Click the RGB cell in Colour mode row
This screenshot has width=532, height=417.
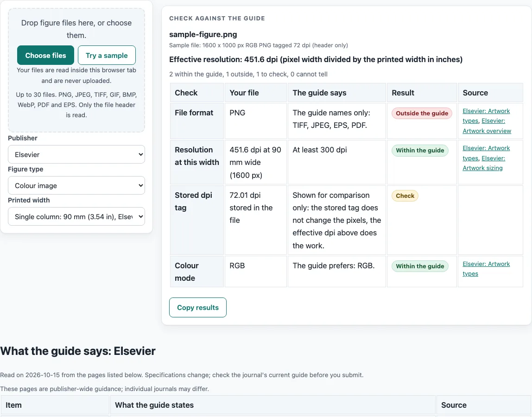[255, 272]
